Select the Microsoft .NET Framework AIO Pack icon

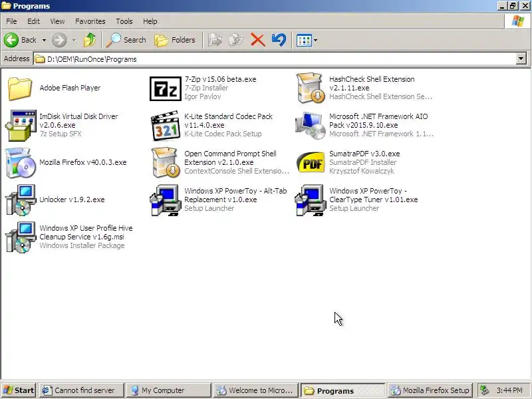(x=310, y=126)
